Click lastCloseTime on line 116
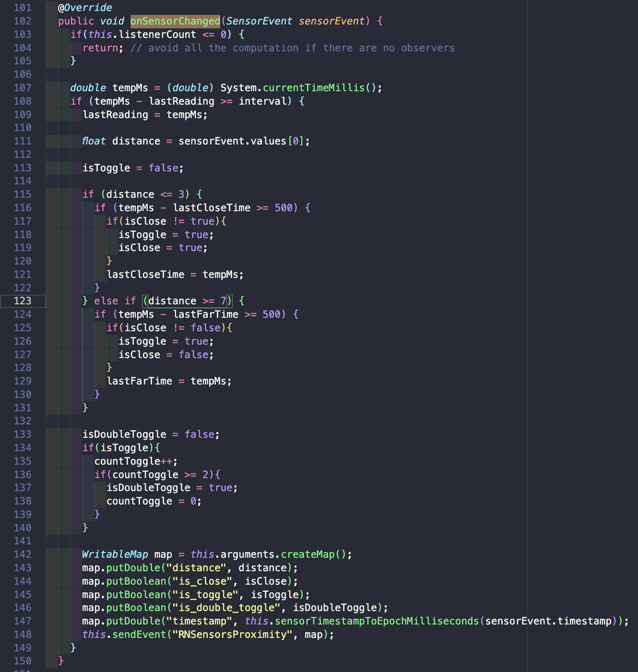This screenshot has width=638, height=672. [212, 208]
